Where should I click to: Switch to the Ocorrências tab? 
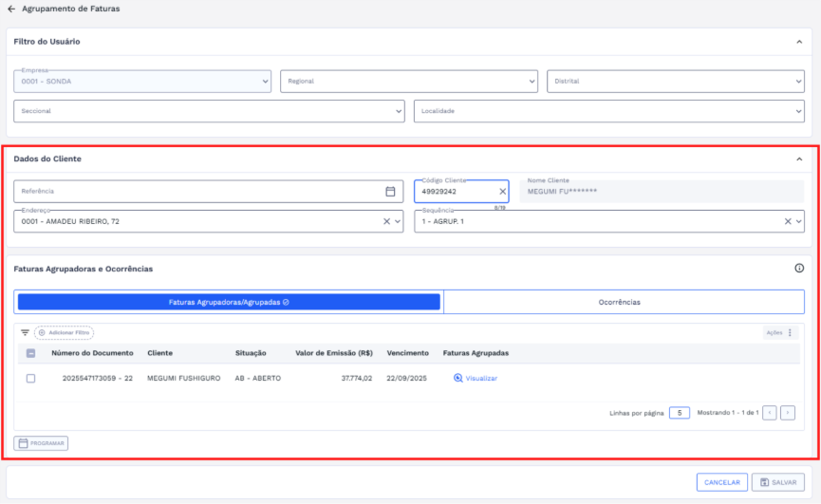coord(624,302)
